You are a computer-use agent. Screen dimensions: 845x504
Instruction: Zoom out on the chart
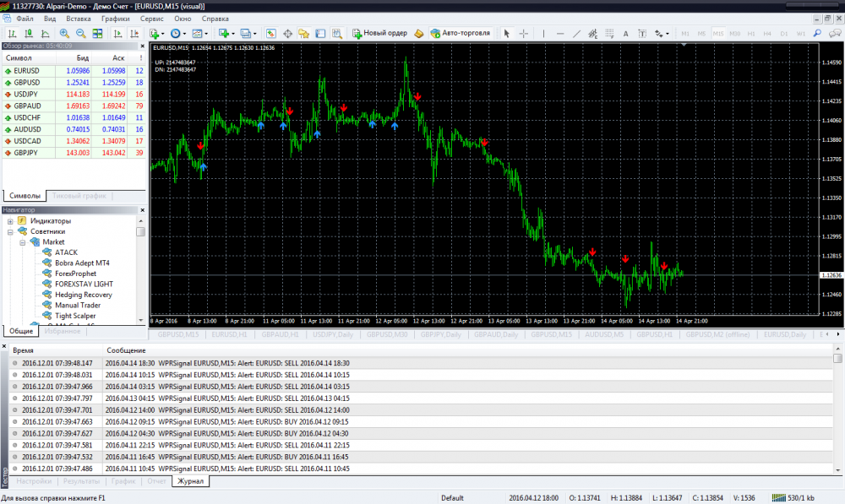[81, 34]
